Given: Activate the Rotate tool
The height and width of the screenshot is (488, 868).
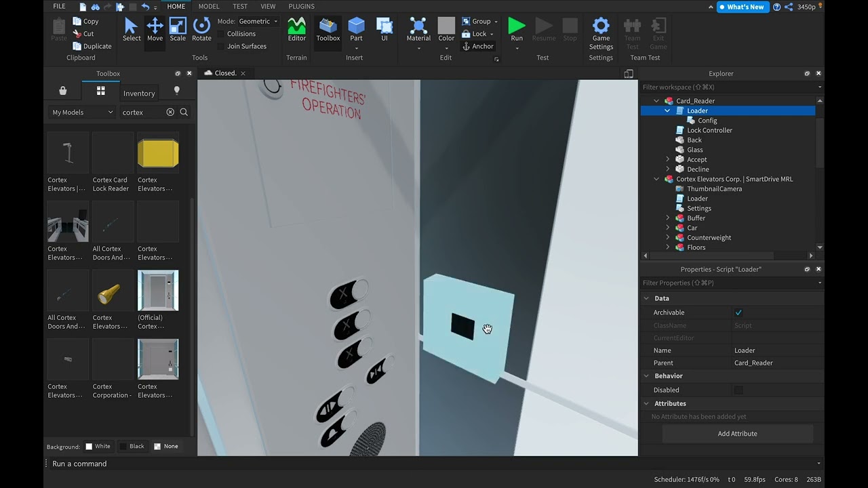Looking at the screenshot, I should 201,30.
